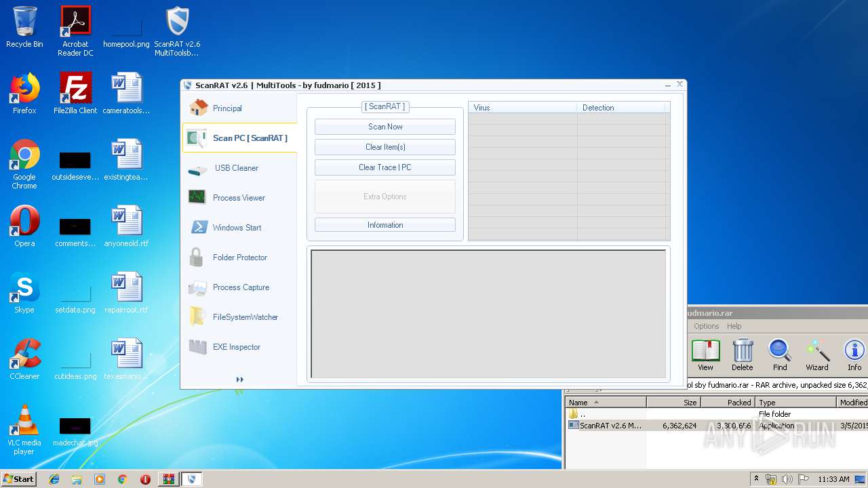Expand more sidebar items with double arrow

239,380
